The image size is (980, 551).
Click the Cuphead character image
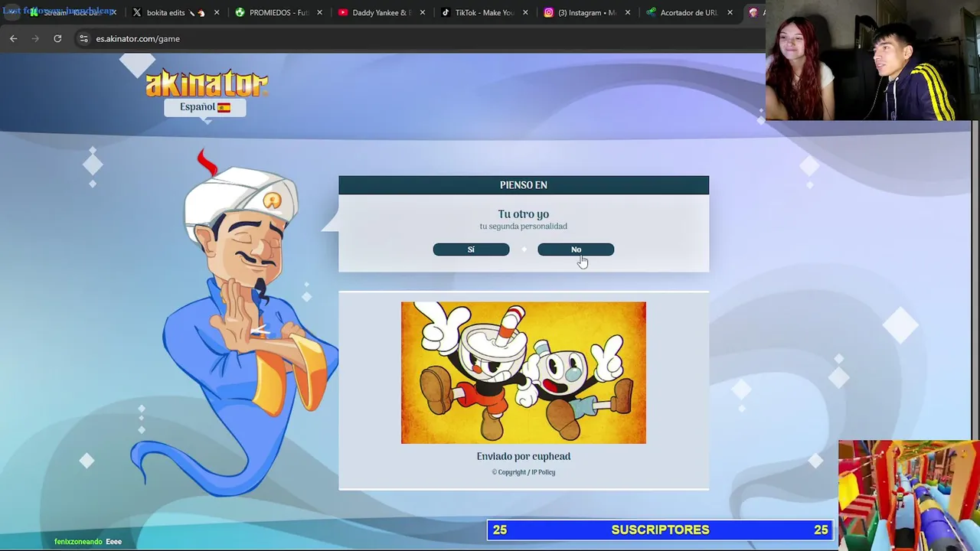tap(524, 373)
